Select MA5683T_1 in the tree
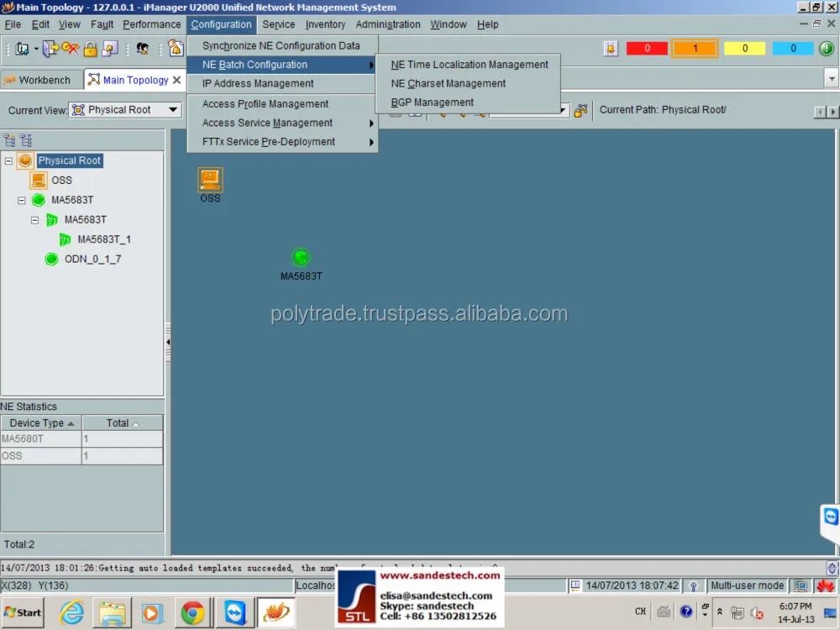The image size is (840, 630). pos(104,239)
